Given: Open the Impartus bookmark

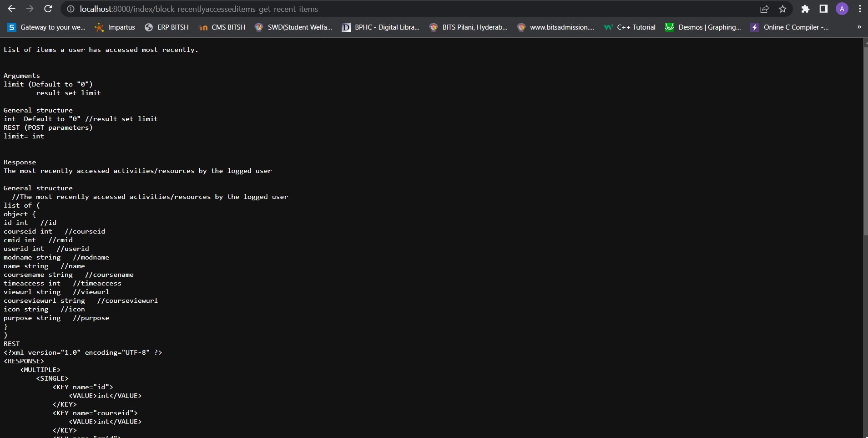Looking at the screenshot, I should [x=115, y=27].
